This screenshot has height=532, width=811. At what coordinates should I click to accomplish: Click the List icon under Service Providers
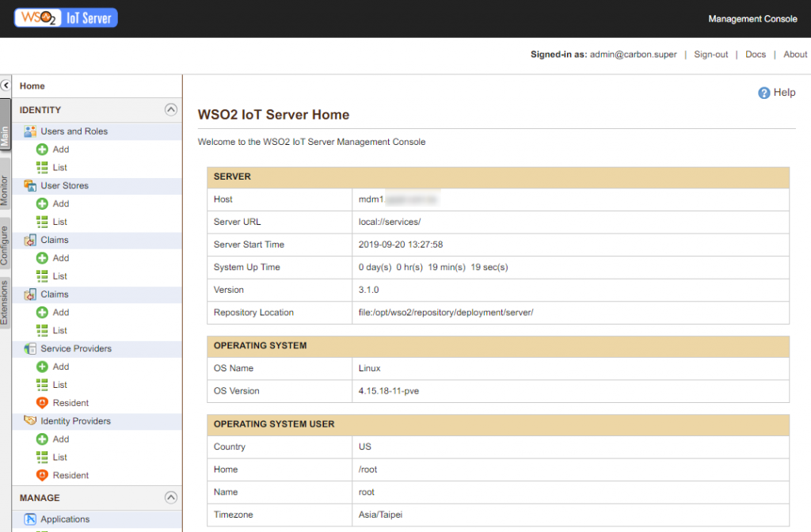[x=42, y=385]
